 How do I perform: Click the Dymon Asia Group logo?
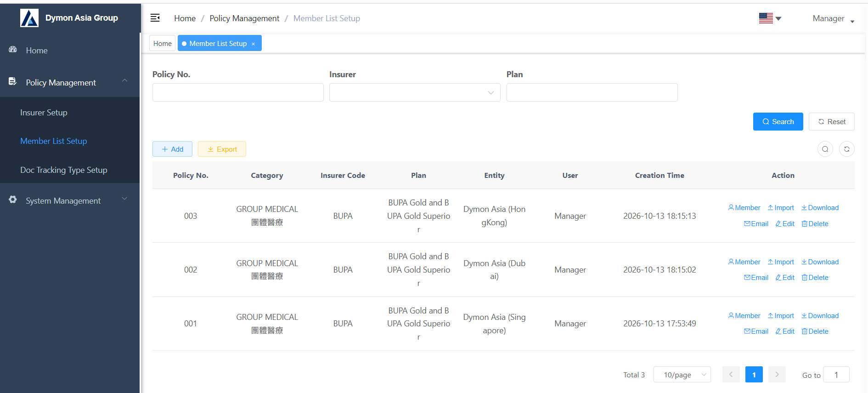pos(29,18)
